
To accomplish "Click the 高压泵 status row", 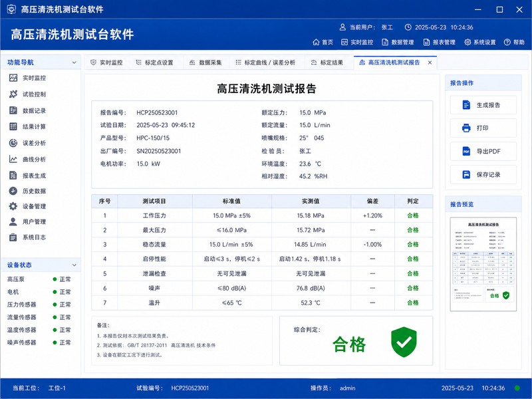I will point(39,279).
